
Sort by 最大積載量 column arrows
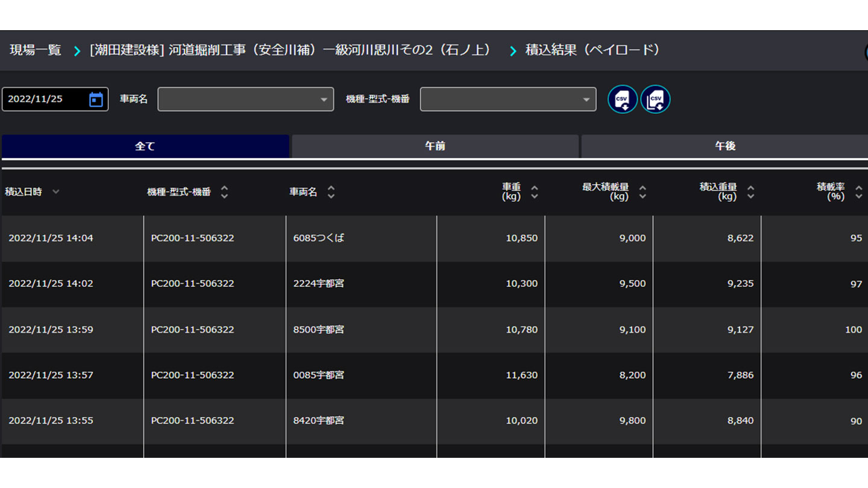pyautogui.click(x=643, y=192)
